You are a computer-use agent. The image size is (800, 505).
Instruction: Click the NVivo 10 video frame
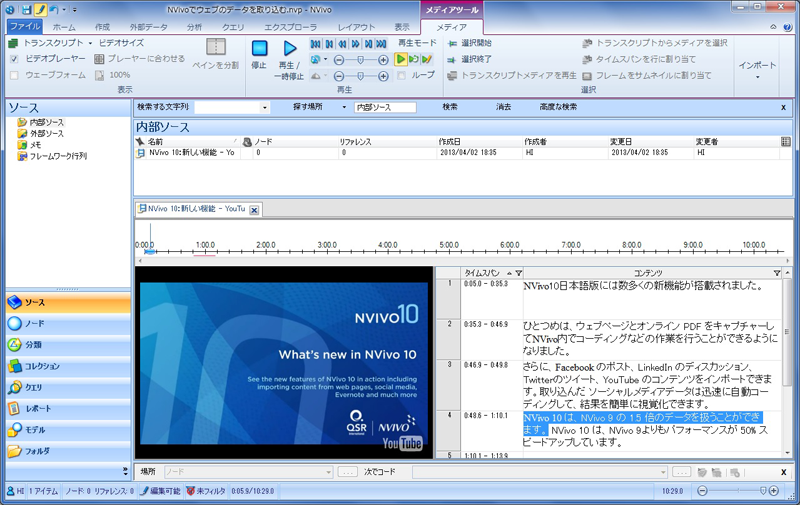(x=284, y=363)
